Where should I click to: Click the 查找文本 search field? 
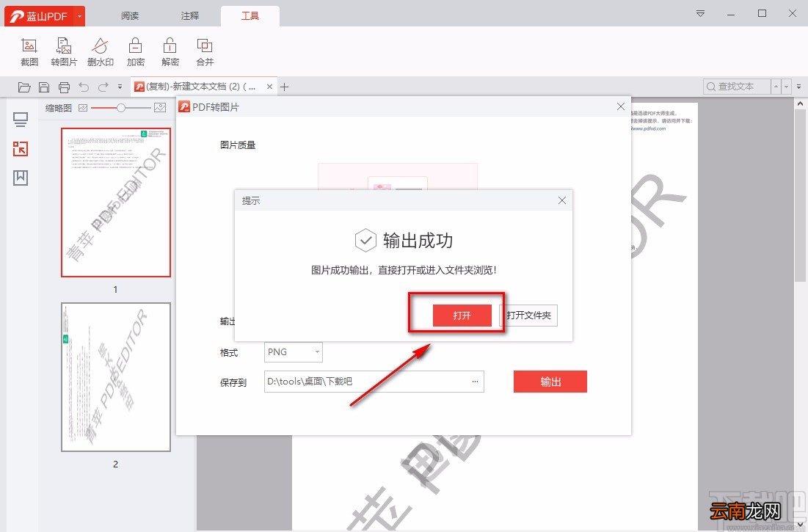[x=736, y=87]
